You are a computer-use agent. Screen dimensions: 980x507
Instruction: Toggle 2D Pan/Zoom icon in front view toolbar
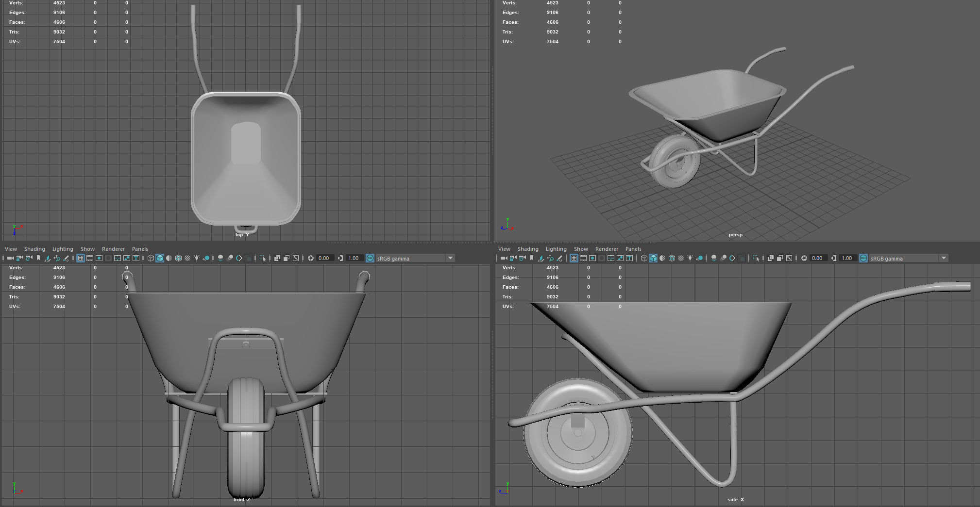57,258
